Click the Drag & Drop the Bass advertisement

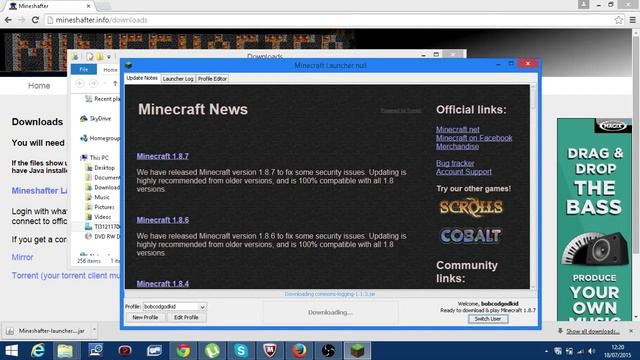[594, 219]
